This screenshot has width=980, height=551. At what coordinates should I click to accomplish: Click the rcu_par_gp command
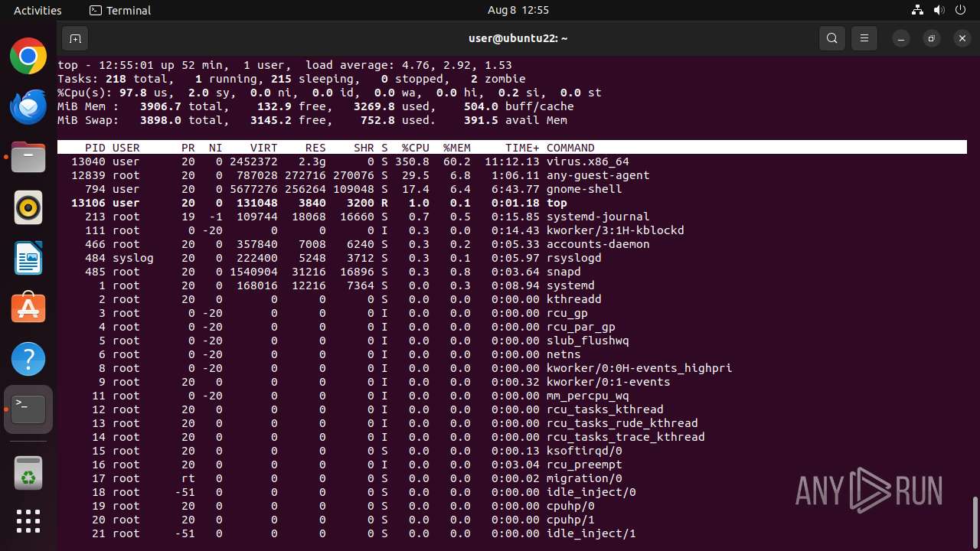click(580, 327)
